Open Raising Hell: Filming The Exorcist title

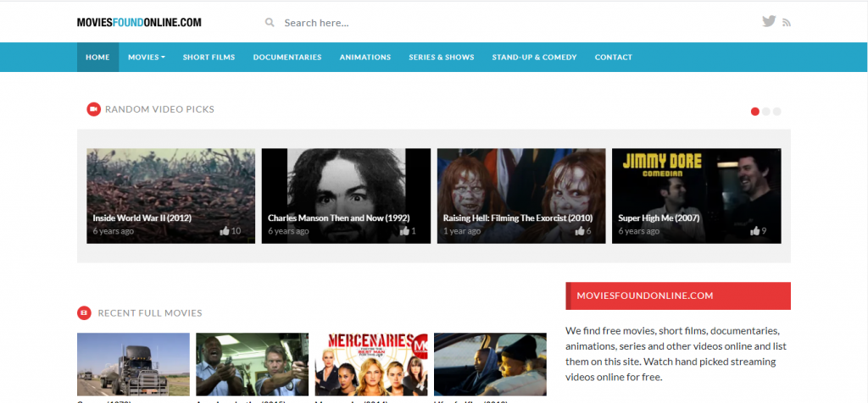518,218
